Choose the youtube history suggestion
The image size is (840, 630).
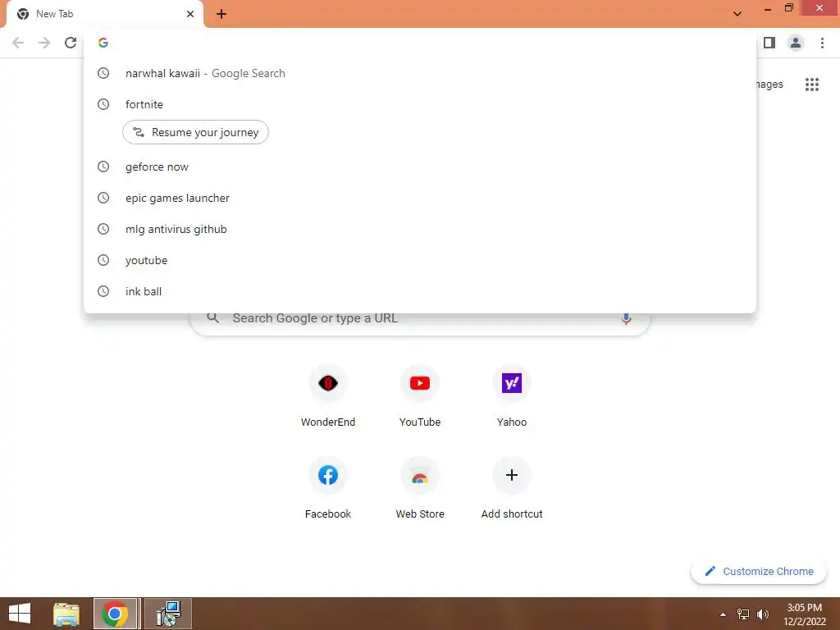click(x=420, y=260)
